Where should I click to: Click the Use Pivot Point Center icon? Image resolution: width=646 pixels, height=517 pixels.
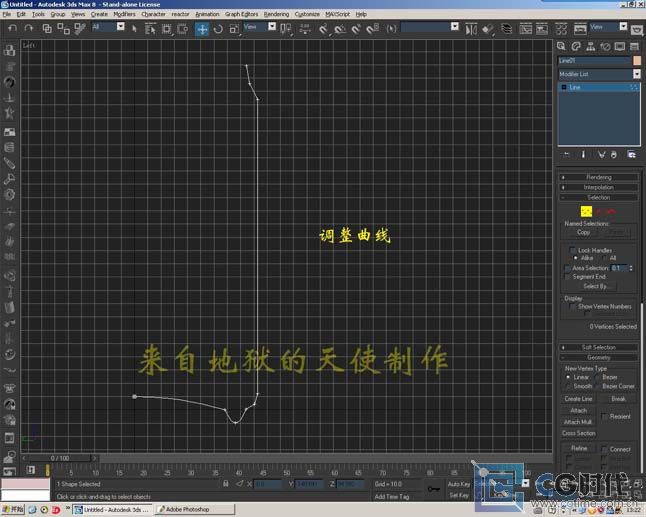click(285, 28)
